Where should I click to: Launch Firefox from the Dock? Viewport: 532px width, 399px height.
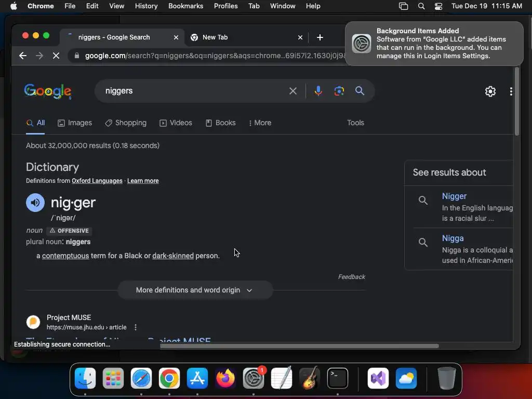pyautogui.click(x=225, y=378)
